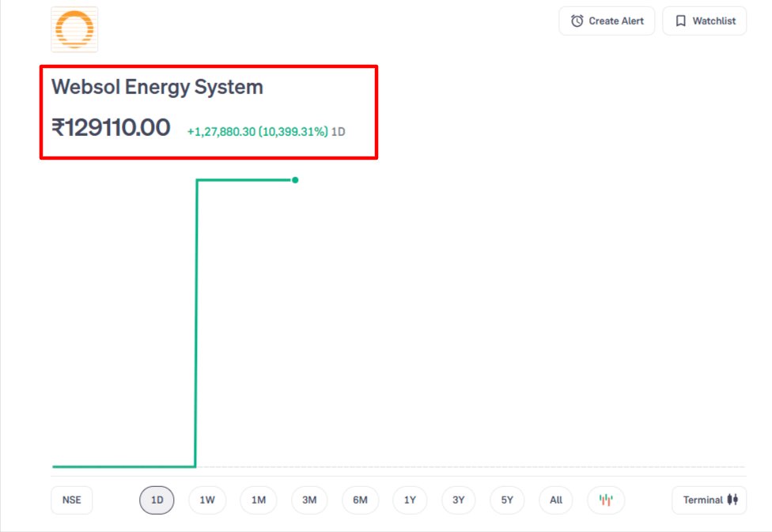Click the green chart endpoint dot
Screen dimensions: 772x532
[295, 180]
